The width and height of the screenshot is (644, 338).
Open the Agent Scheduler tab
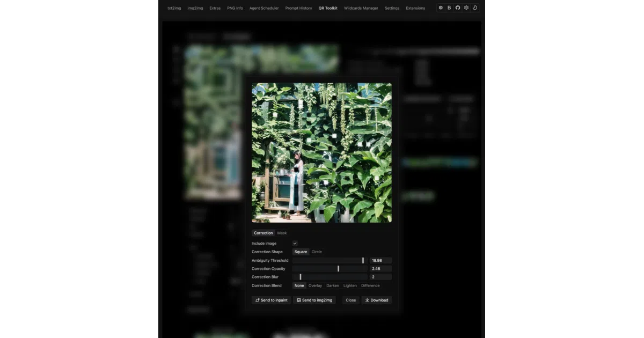[264, 8]
